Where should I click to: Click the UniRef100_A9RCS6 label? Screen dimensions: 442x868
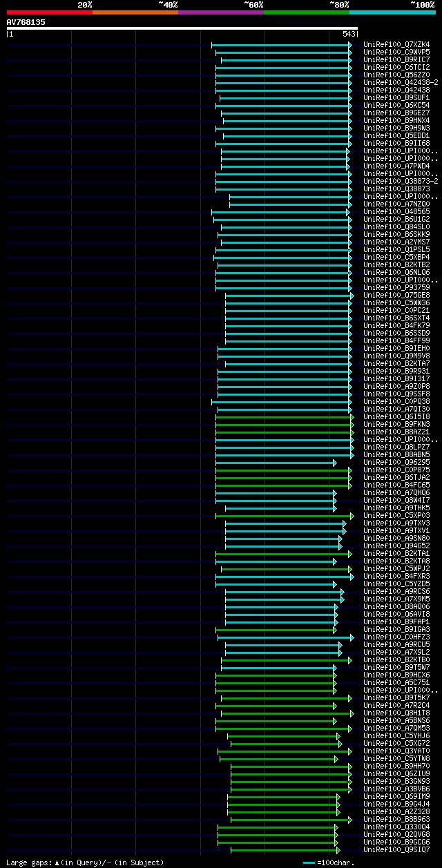[396, 591]
